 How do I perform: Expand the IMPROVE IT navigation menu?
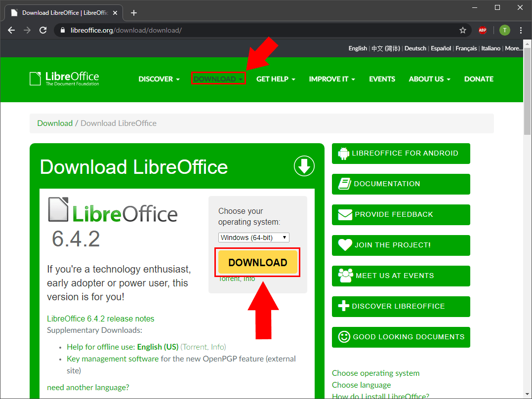tap(332, 79)
